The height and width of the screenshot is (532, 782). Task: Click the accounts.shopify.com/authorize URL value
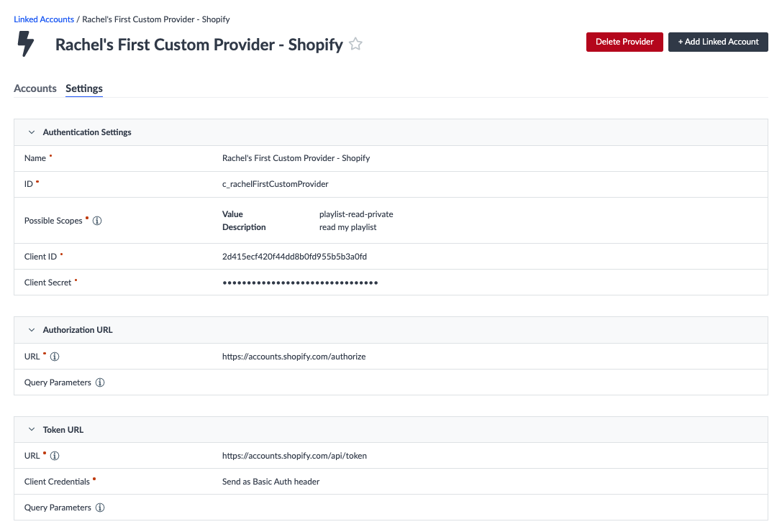[x=294, y=357]
